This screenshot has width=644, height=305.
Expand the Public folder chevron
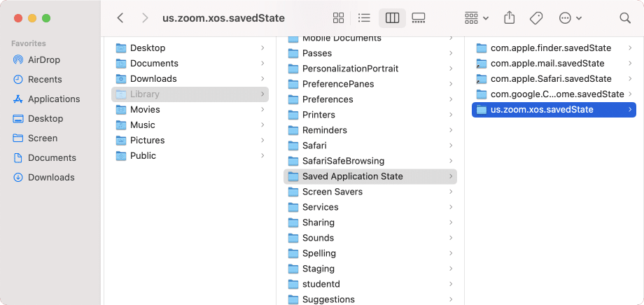click(x=262, y=156)
